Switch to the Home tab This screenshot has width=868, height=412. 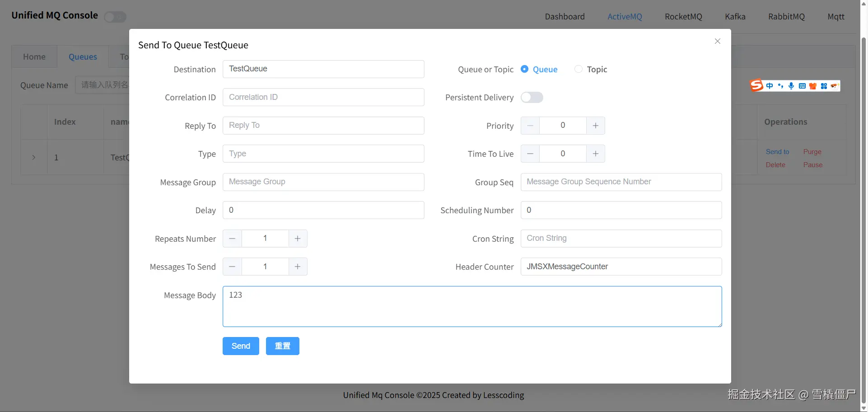[x=34, y=56]
